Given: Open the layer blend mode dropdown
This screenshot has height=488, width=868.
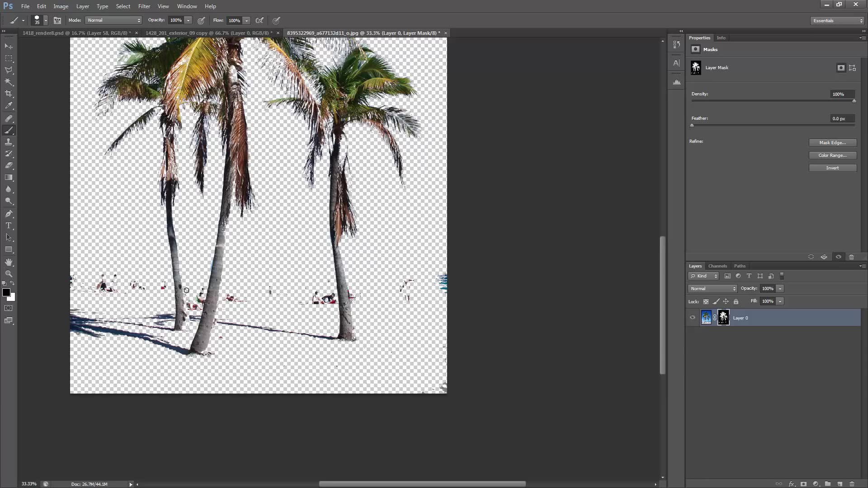Looking at the screenshot, I should (x=712, y=289).
